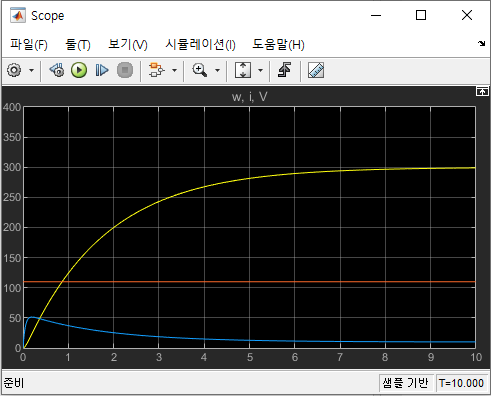This screenshot has height=396, width=491.
Task: Maximize the axes using the plot corner icon
Action: 482,91
